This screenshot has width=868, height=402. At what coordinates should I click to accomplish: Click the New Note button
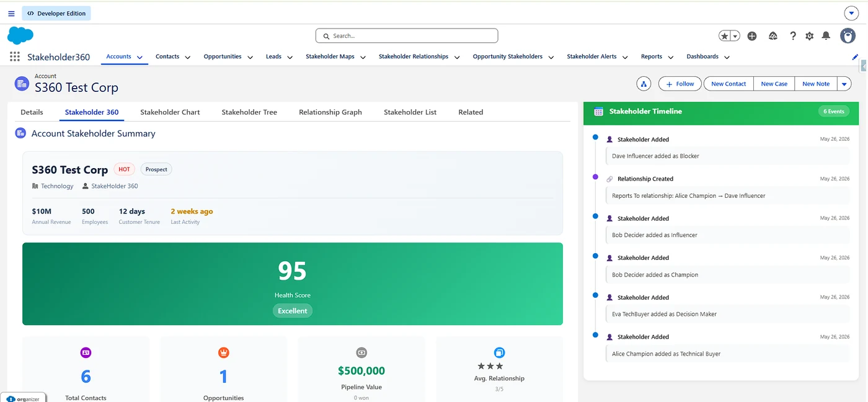816,84
